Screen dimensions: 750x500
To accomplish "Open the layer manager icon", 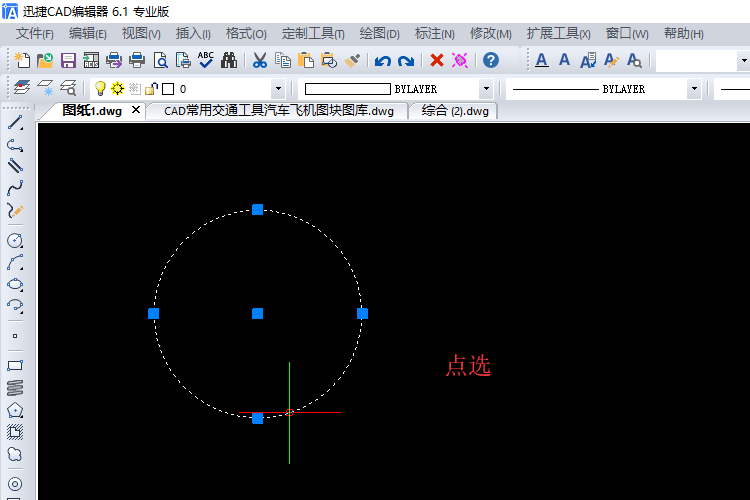I will pos(22,88).
